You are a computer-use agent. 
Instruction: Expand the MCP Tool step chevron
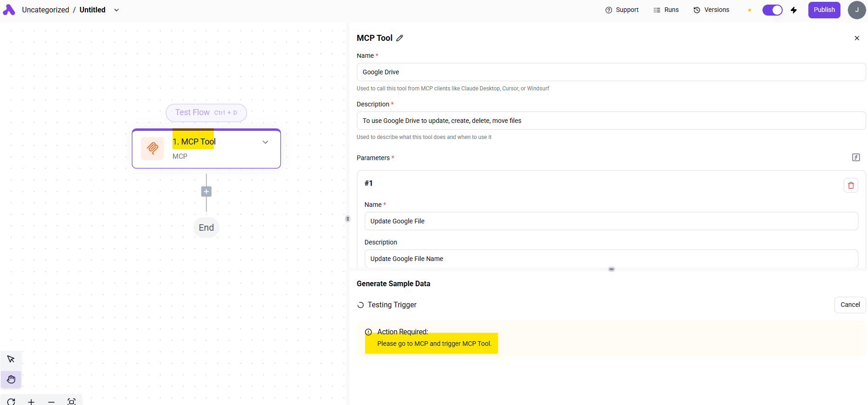pos(265,142)
